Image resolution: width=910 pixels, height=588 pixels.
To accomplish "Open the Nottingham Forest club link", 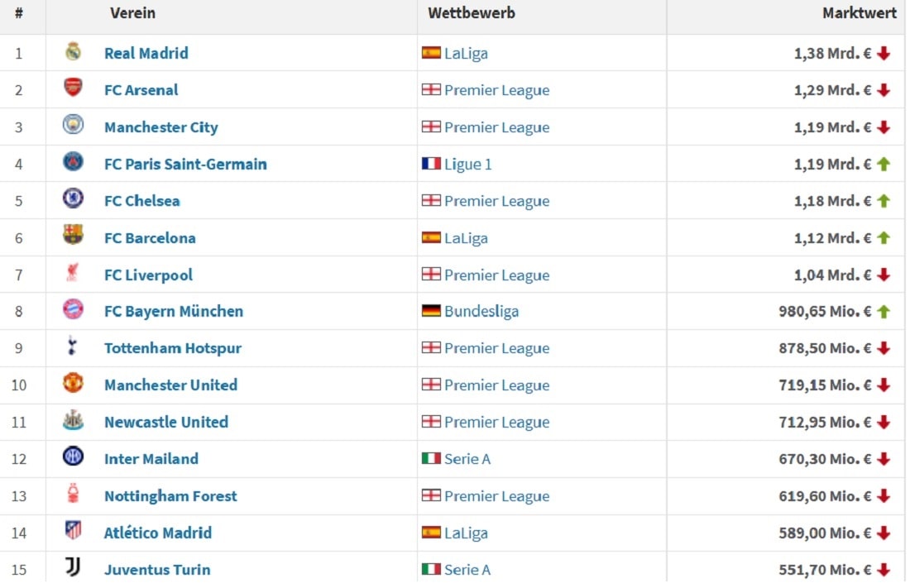I will tap(170, 496).
